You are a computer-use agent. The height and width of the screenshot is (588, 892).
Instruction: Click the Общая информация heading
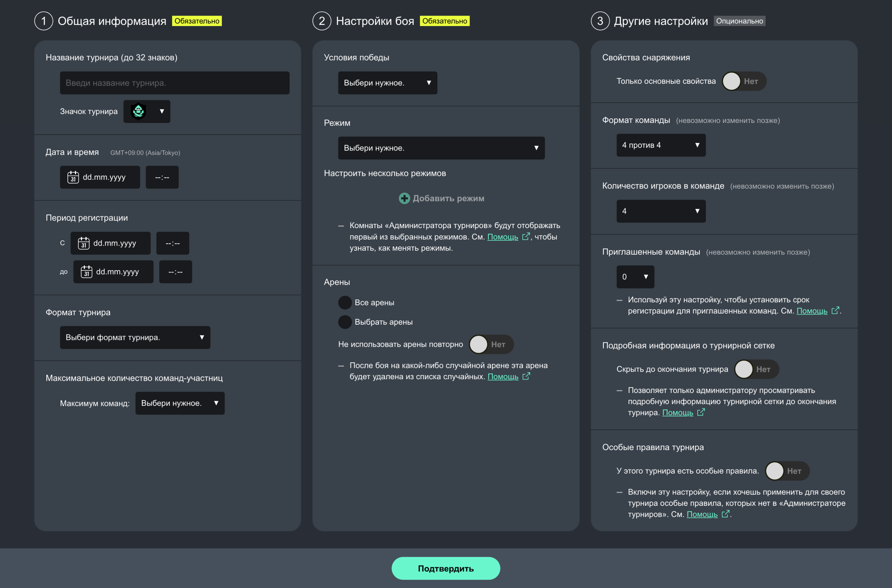pyautogui.click(x=112, y=21)
